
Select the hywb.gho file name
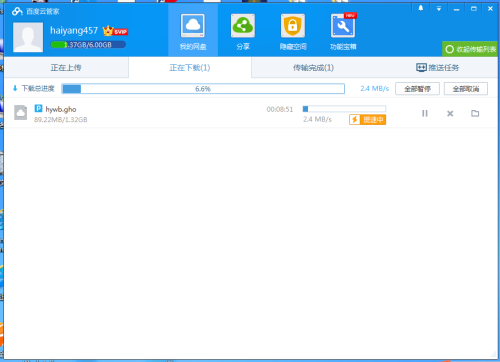coord(61,109)
